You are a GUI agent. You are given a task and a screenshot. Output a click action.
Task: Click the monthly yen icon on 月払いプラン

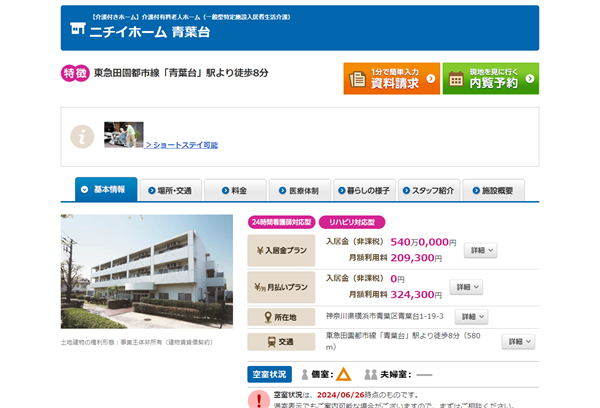coord(260,287)
